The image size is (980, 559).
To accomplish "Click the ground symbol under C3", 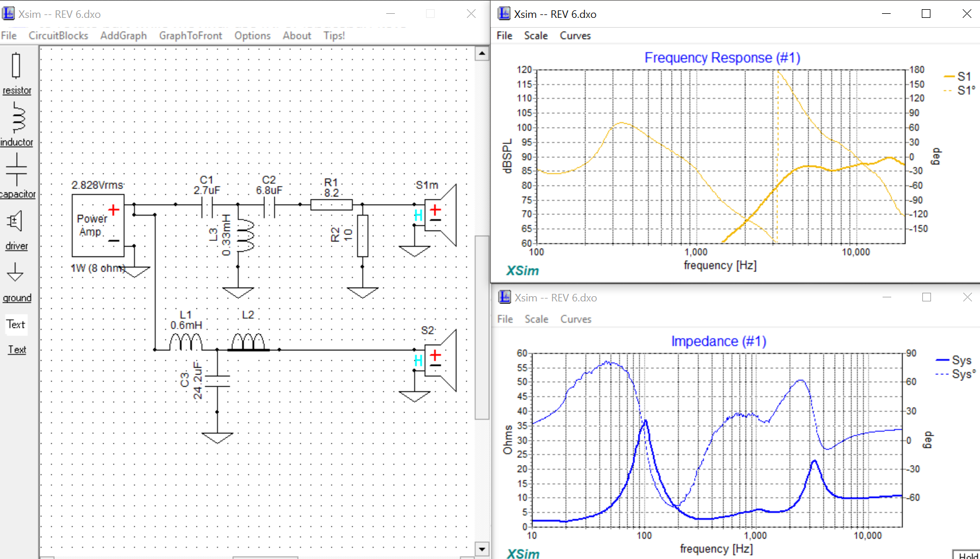I will click(x=217, y=438).
